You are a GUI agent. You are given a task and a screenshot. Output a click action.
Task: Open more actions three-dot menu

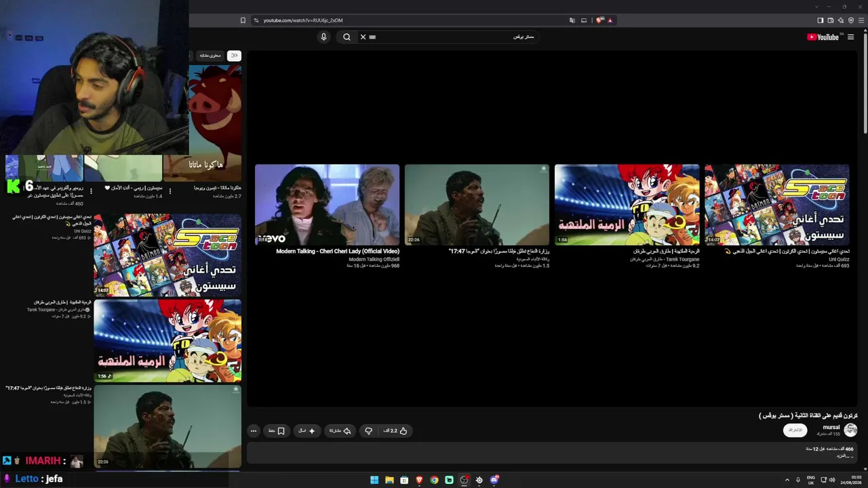(x=254, y=431)
